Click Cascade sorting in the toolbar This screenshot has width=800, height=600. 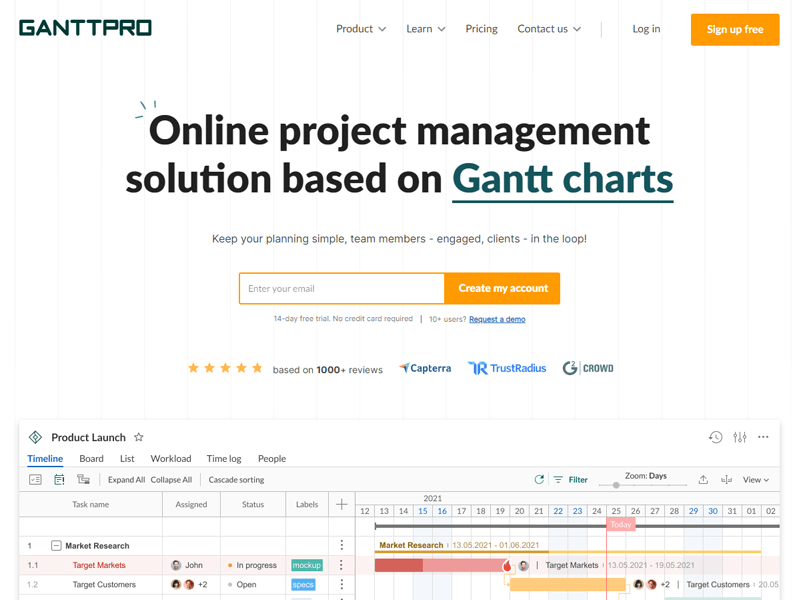236,480
